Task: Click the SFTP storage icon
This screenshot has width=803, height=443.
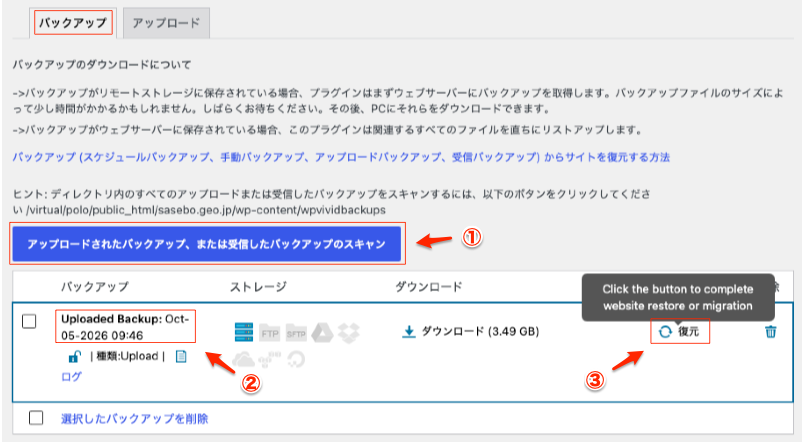Action: coord(296,333)
